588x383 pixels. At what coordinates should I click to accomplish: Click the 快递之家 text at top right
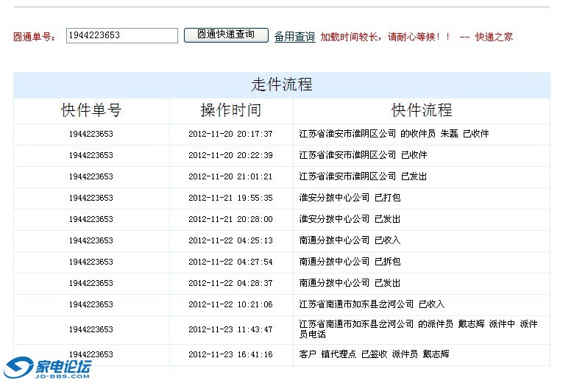pyautogui.click(x=494, y=37)
